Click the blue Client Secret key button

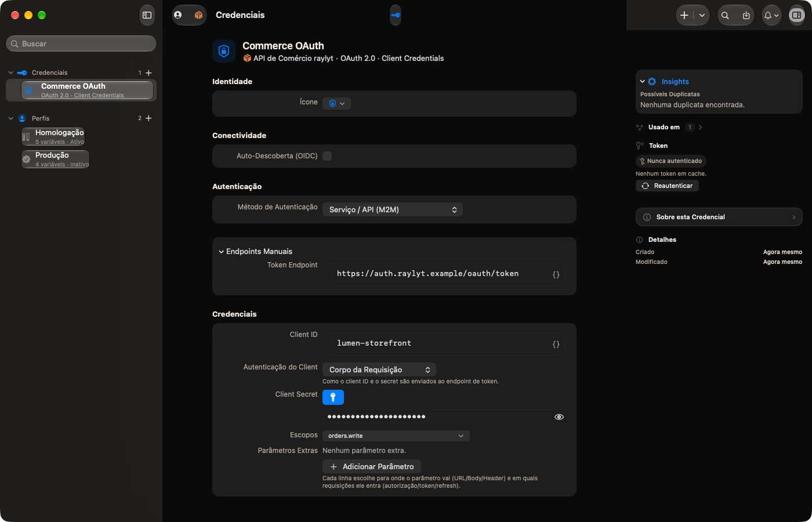333,397
